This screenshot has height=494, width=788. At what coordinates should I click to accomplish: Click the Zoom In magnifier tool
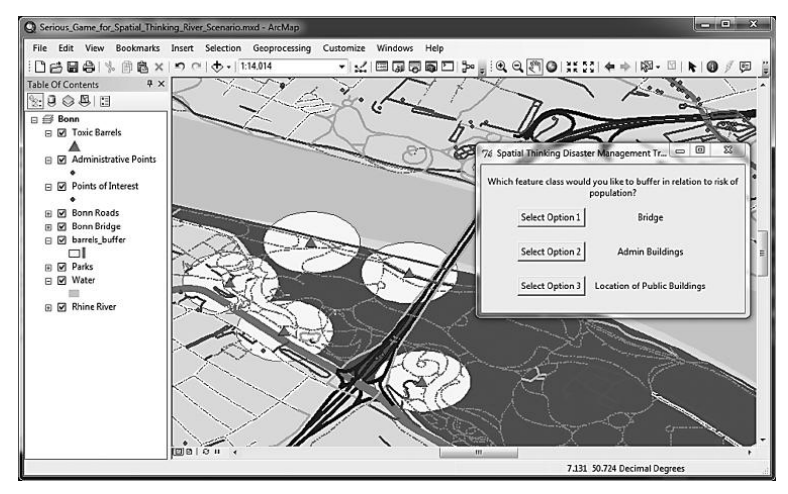[501, 67]
